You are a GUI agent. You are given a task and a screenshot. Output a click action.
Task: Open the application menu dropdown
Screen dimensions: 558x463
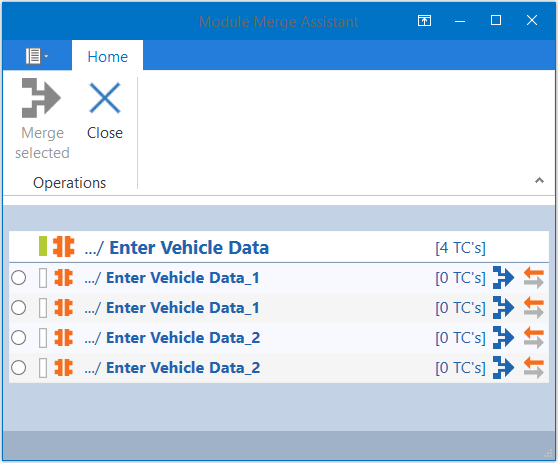point(37,56)
